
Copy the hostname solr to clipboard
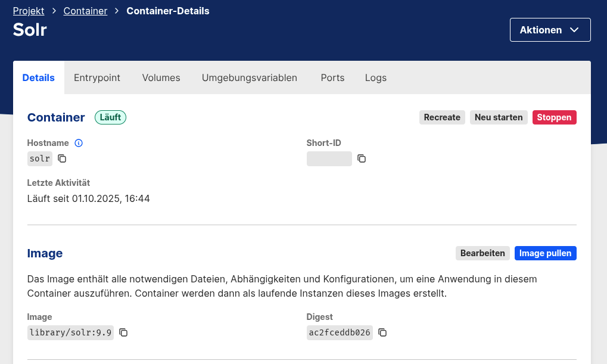(62, 158)
